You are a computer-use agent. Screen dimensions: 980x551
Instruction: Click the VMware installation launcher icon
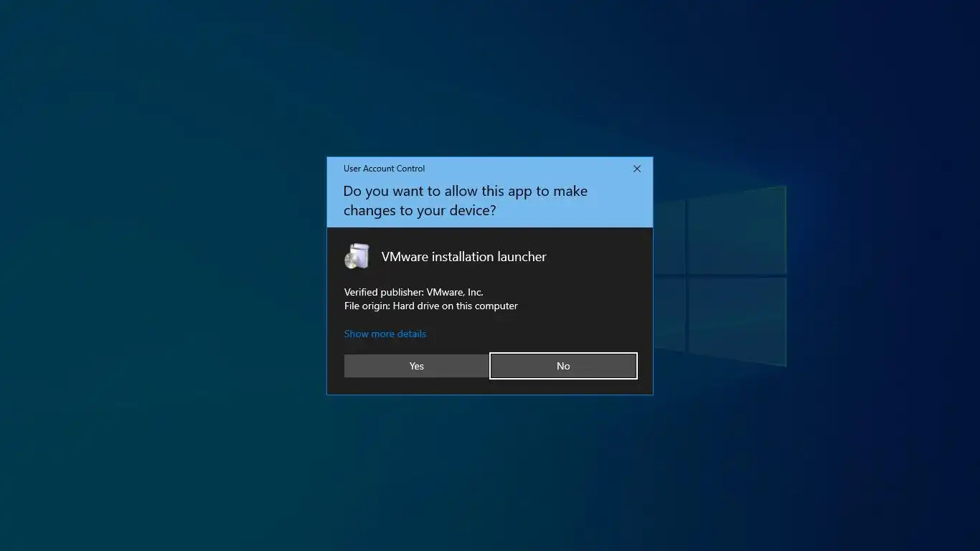tap(357, 257)
